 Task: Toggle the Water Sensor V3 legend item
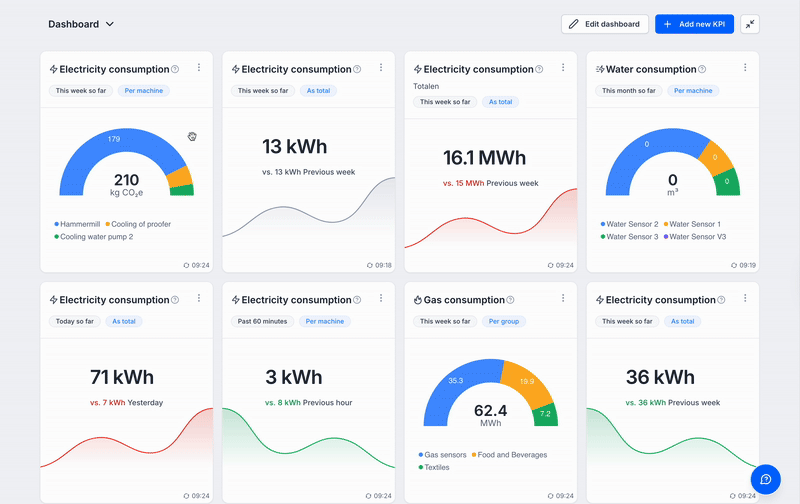695,237
